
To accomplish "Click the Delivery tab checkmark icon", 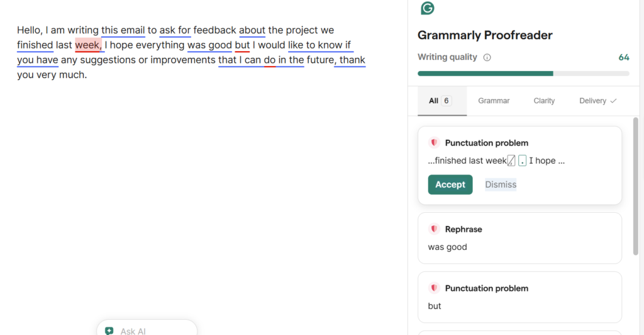I will (x=613, y=101).
